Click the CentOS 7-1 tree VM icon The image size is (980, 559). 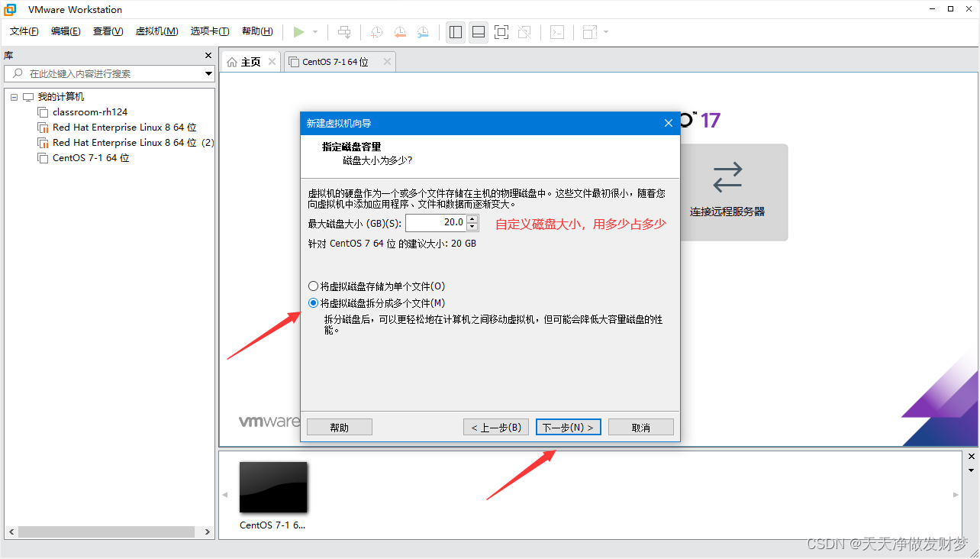43,158
